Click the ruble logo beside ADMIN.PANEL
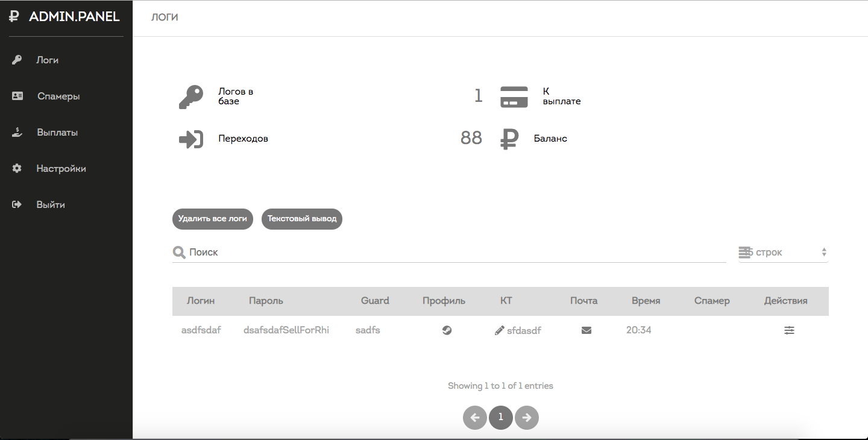868x440 pixels. coord(14,17)
